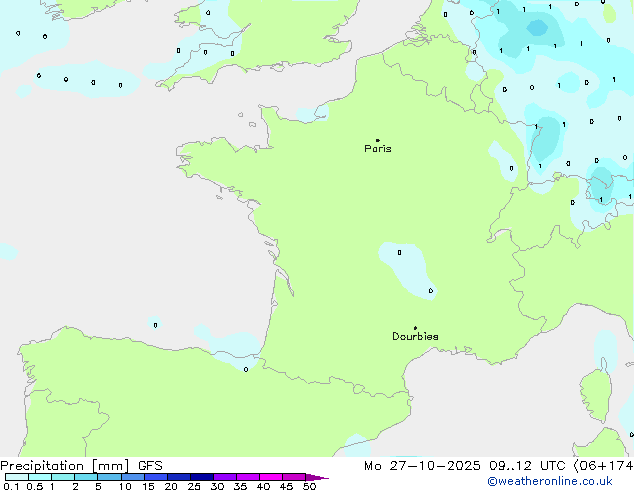The width and height of the screenshot is (634, 490).
Task: Click the Paris city label
Action: [378, 149]
